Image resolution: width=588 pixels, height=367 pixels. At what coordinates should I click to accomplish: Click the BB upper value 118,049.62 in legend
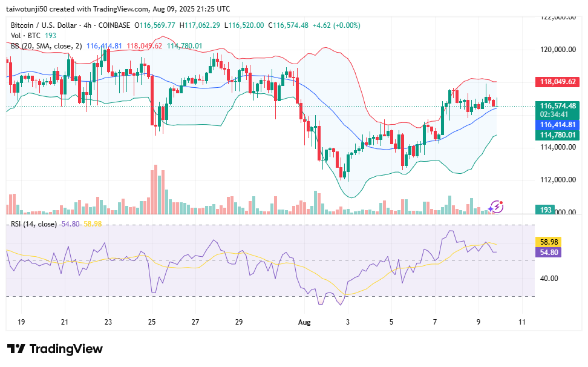coord(145,46)
